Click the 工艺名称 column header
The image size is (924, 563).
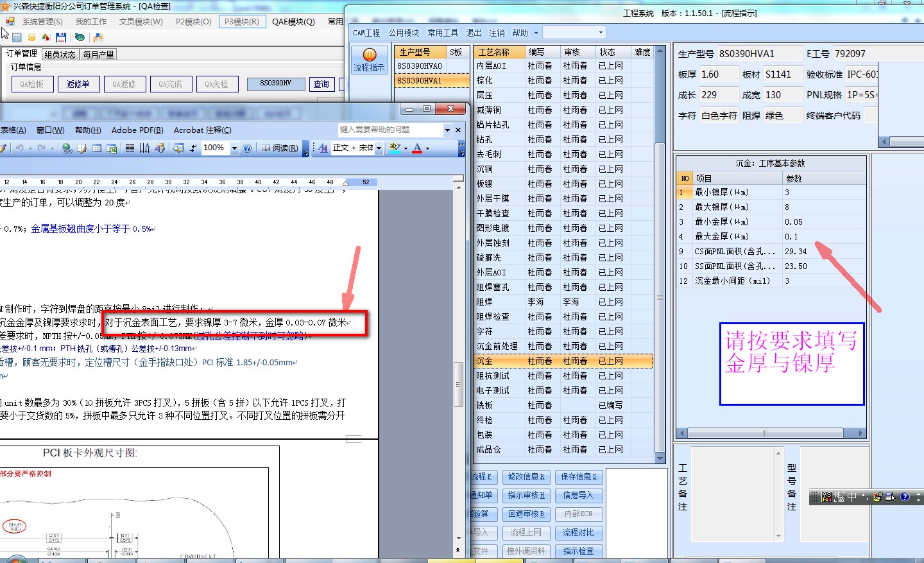pos(499,52)
